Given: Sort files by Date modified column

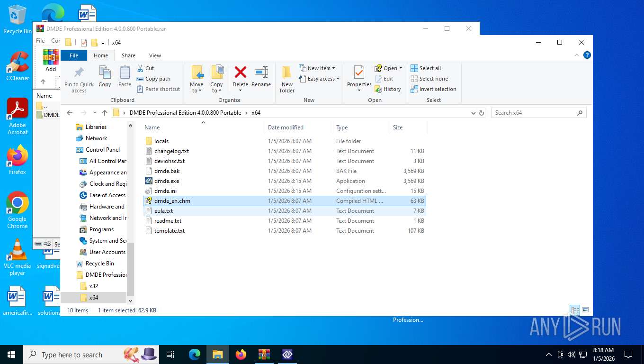Looking at the screenshot, I should (x=299, y=127).
